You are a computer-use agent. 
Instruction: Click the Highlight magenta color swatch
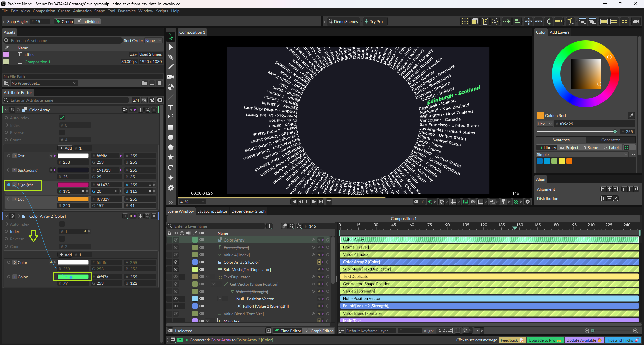pyautogui.click(x=73, y=185)
